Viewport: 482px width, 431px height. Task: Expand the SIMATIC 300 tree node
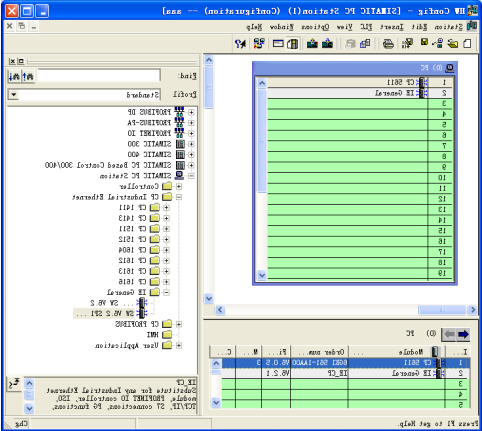[191, 144]
